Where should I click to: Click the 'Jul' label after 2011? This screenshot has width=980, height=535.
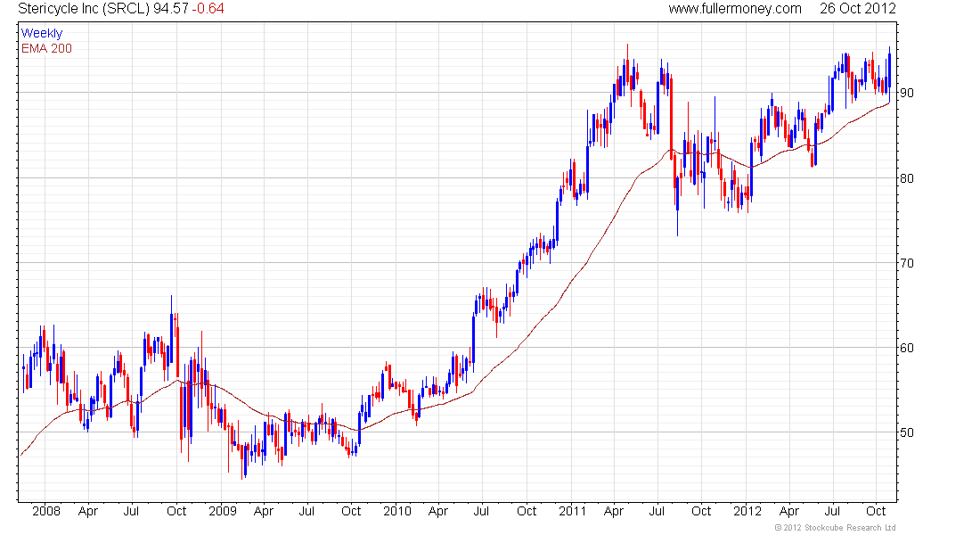(x=657, y=511)
